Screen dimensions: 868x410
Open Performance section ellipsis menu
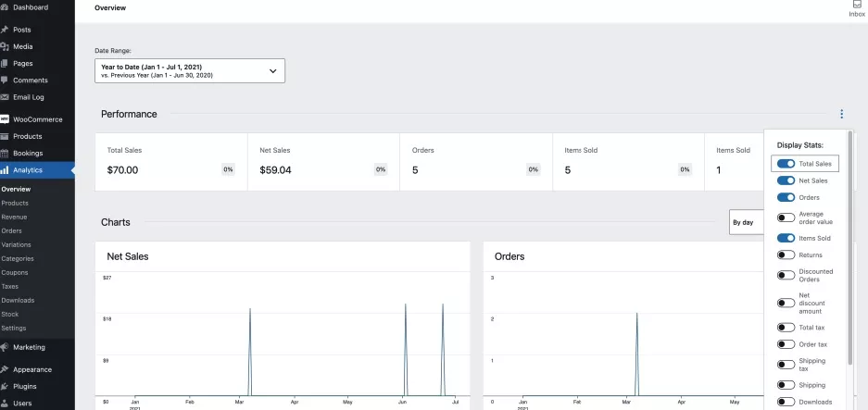click(841, 114)
